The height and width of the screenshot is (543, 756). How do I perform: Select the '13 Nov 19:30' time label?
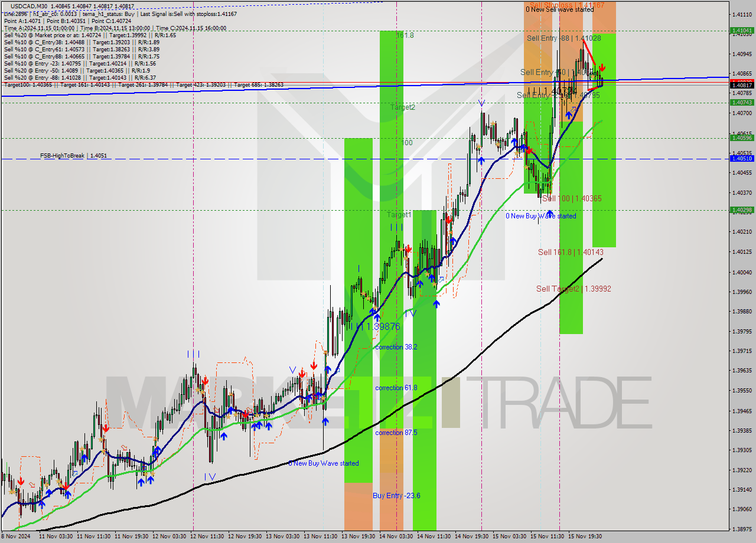tap(358, 537)
